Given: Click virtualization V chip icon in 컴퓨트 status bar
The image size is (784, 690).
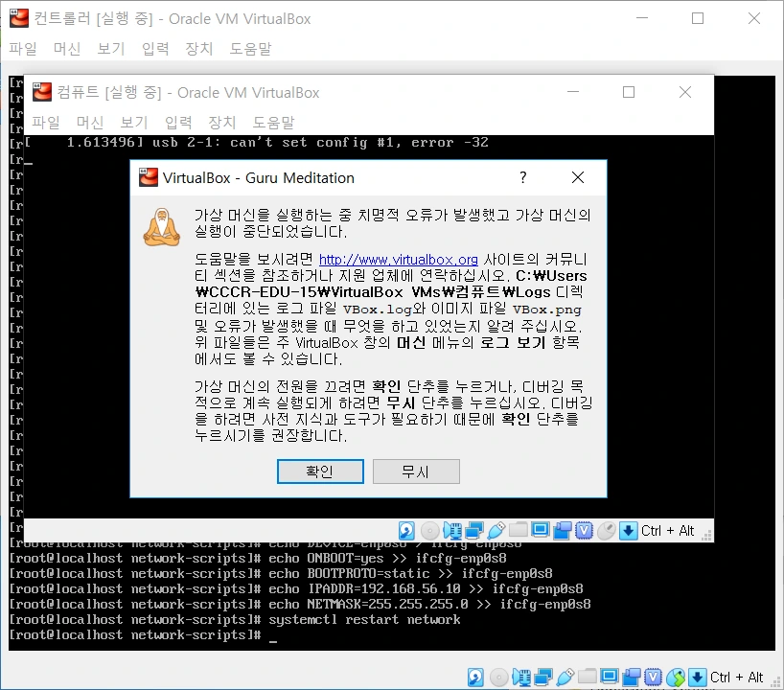Looking at the screenshot, I should pos(584,531).
